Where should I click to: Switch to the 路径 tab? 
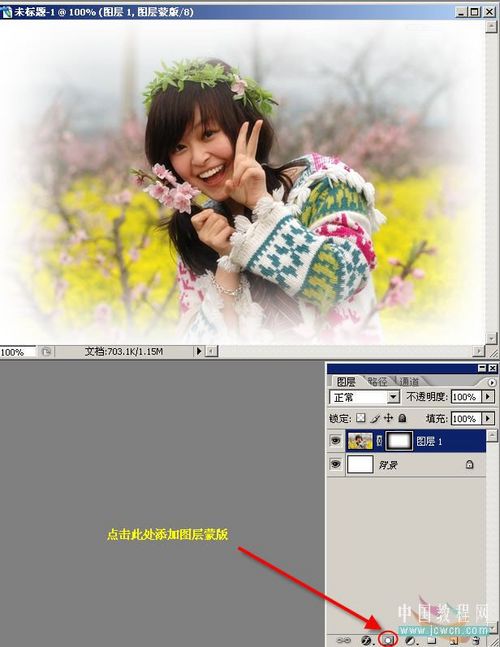coord(377,381)
